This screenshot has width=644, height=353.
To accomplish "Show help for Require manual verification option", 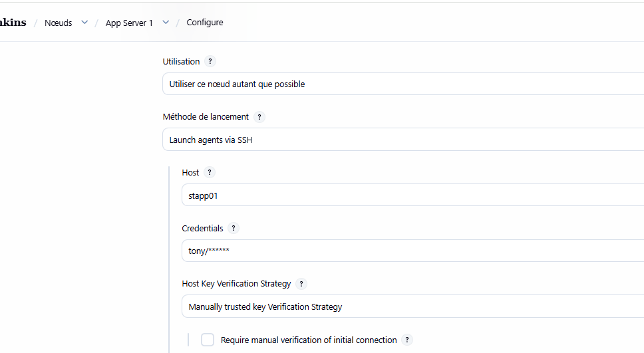I will pos(407,340).
